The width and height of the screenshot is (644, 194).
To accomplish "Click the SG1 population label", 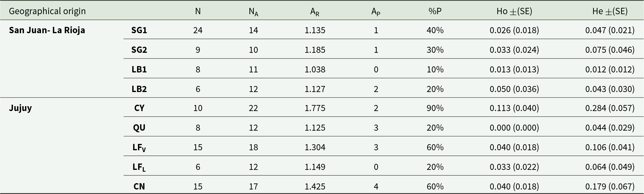I will pyautogui.click(x=139, y=30).
